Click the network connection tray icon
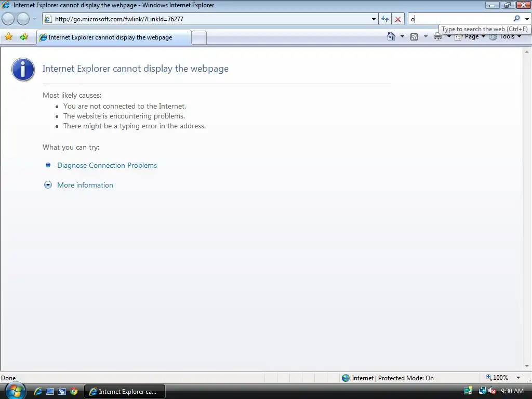Viewport: 532px width, 399px height. point(482,391)
